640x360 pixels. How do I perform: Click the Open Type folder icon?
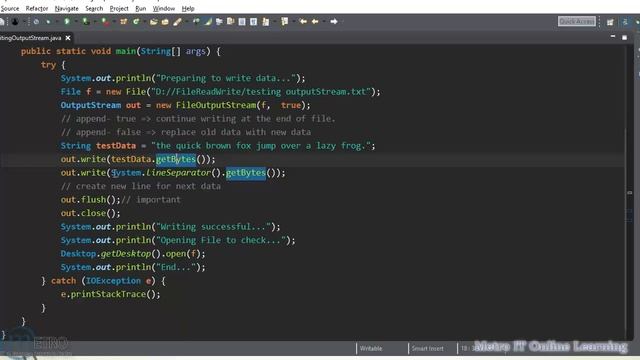pyautogui.click(x=154, y=22)
